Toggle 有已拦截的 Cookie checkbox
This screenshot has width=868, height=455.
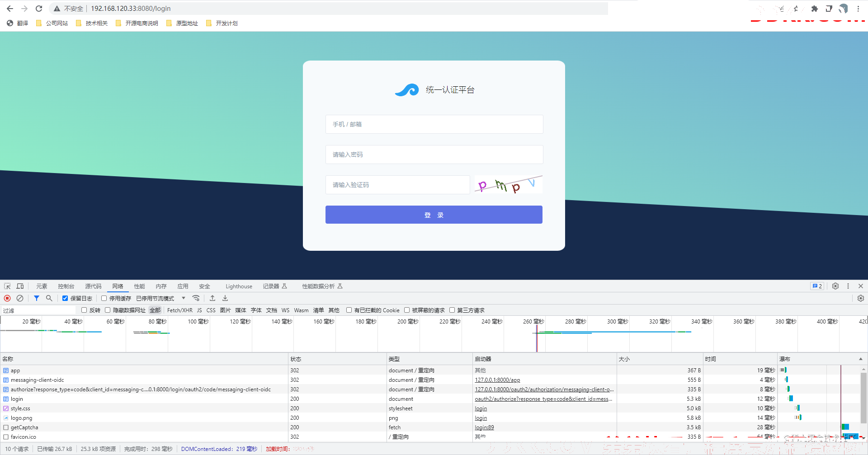coord(349,310)
